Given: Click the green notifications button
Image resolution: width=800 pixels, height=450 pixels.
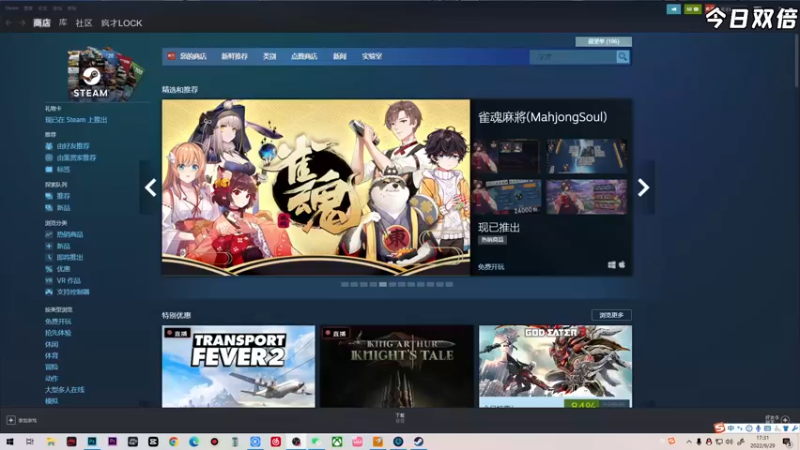Looking at the screenshot, I should 692,9.
